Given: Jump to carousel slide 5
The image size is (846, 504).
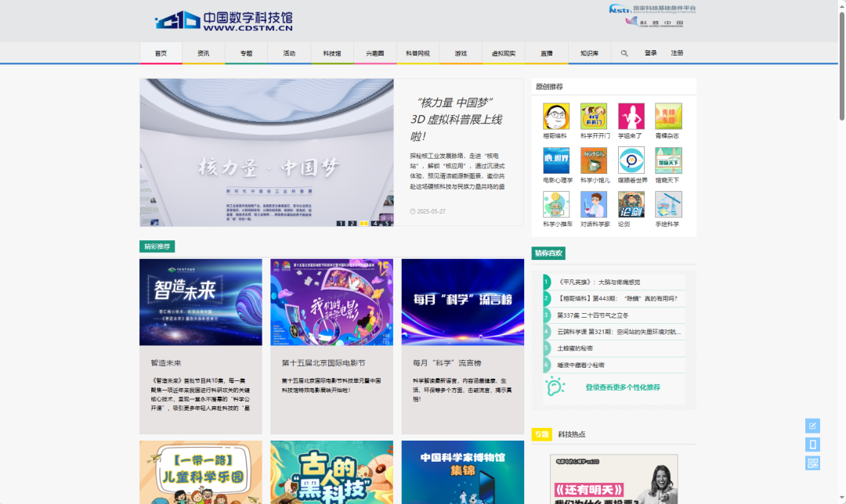Looking at the screenshot, I should coord(385,224).
